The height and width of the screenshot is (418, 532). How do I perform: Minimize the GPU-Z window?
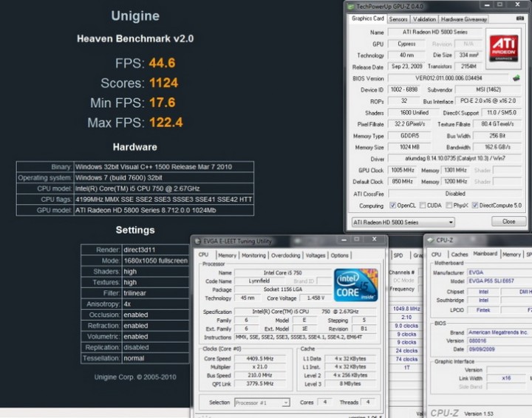(487, 4)
